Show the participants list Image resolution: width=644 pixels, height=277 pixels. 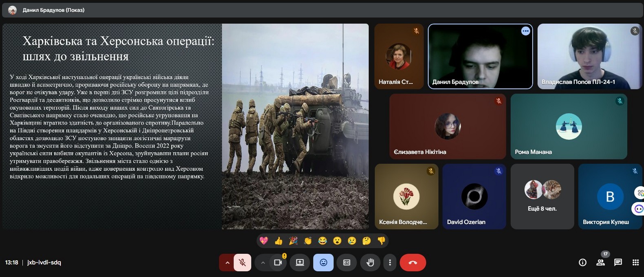600,263
